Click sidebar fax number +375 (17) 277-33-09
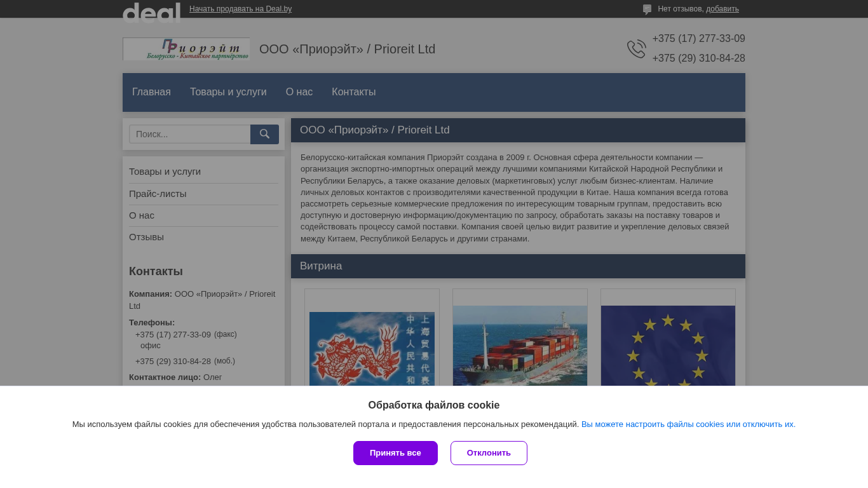The width and height of the screenshot is (868, 488). (173, 334)
